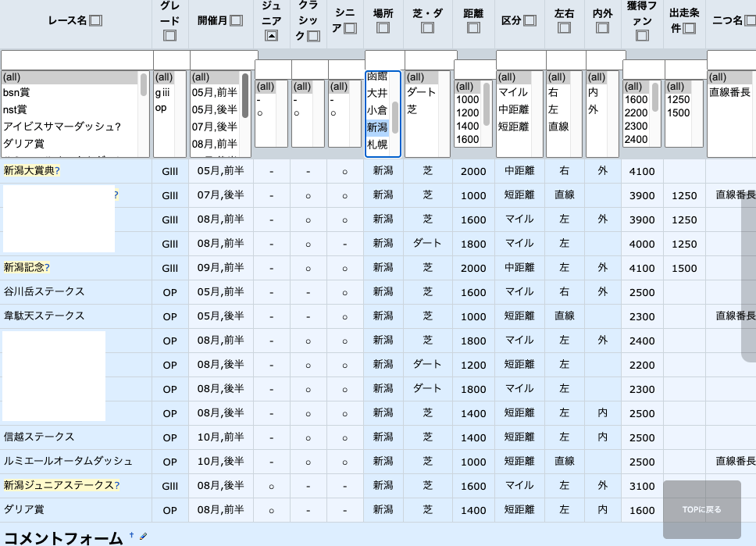756x546 pixels.
Task: Click sort icon under 獲得ファン header
Action: [642, 35]
